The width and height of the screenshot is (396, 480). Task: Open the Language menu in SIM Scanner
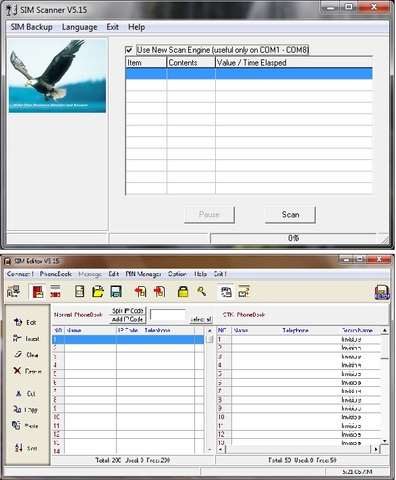coord(80,27)
